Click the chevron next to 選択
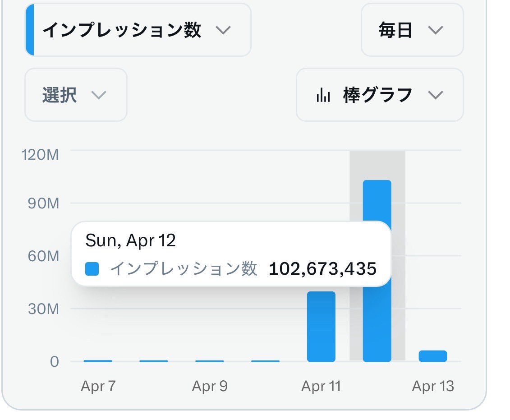The width and height of the screenshot is (510, 420). 99,95
